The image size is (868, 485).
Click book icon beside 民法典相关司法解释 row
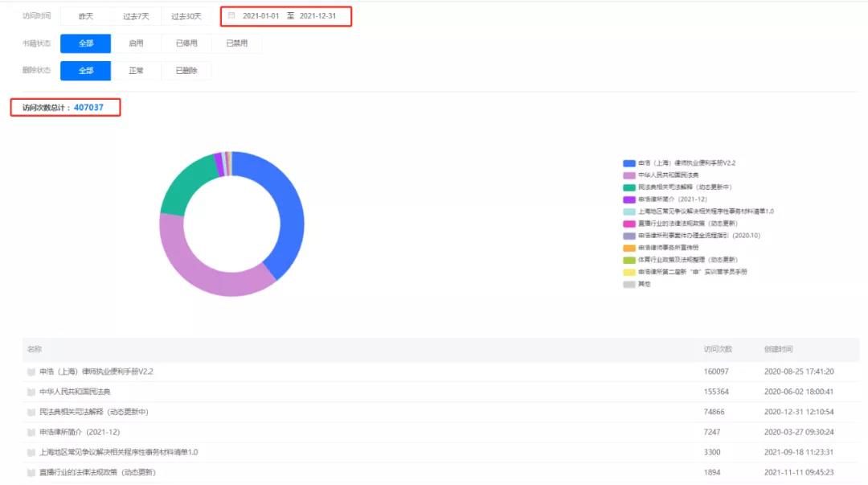point(31,412)
